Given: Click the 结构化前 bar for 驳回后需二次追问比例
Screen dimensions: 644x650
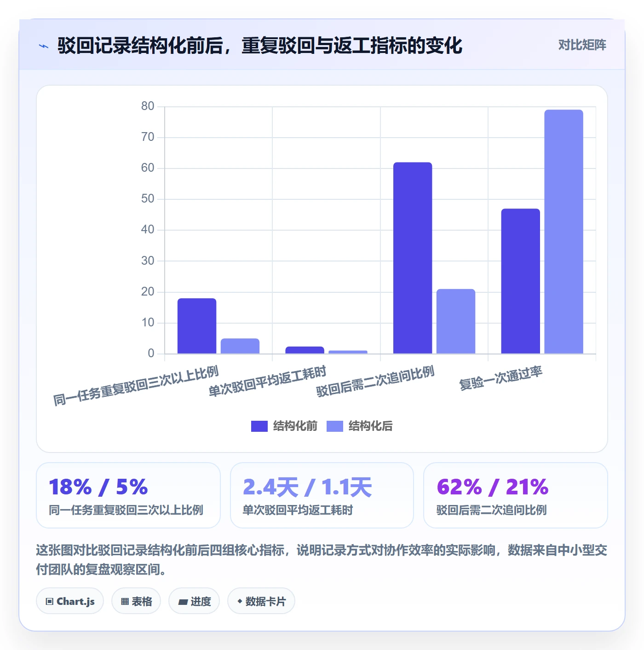Looking at the screenshot, I should click(413, 258).
